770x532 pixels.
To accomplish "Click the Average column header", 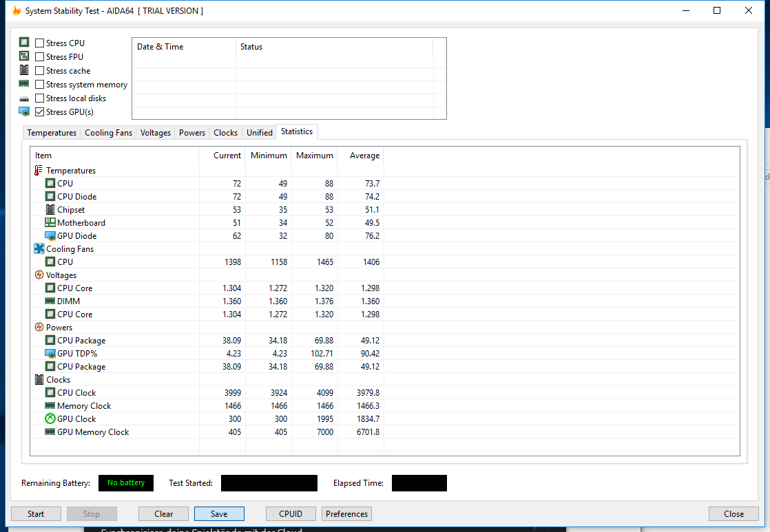I will pos(360,156).
